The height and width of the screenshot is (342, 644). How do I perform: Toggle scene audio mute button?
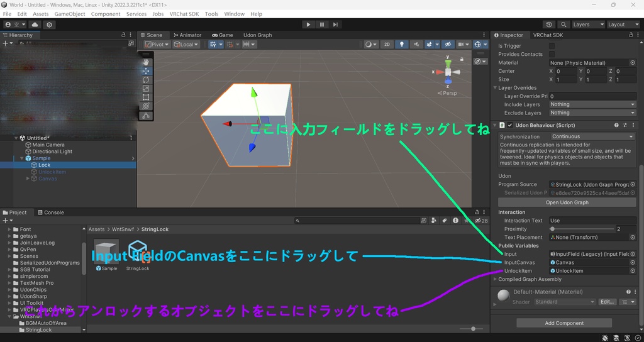click(417, 45)
